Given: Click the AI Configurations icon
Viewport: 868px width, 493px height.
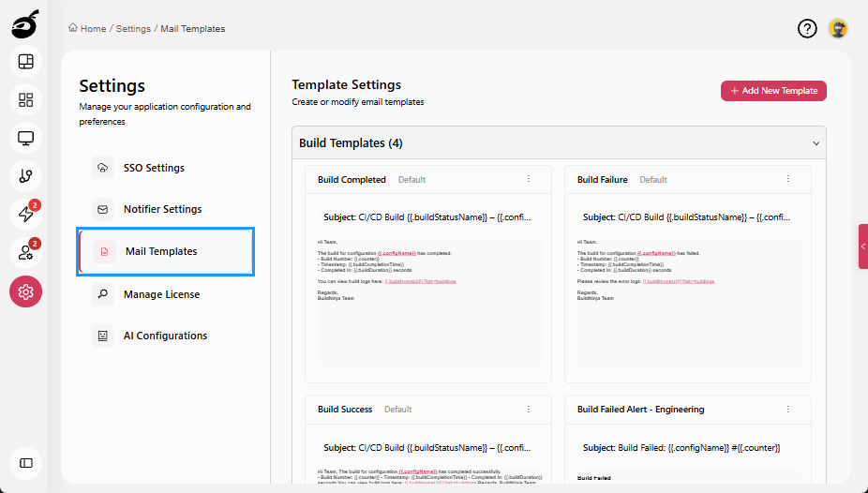Looking at the screenshot, I should [x=102, y=336].
